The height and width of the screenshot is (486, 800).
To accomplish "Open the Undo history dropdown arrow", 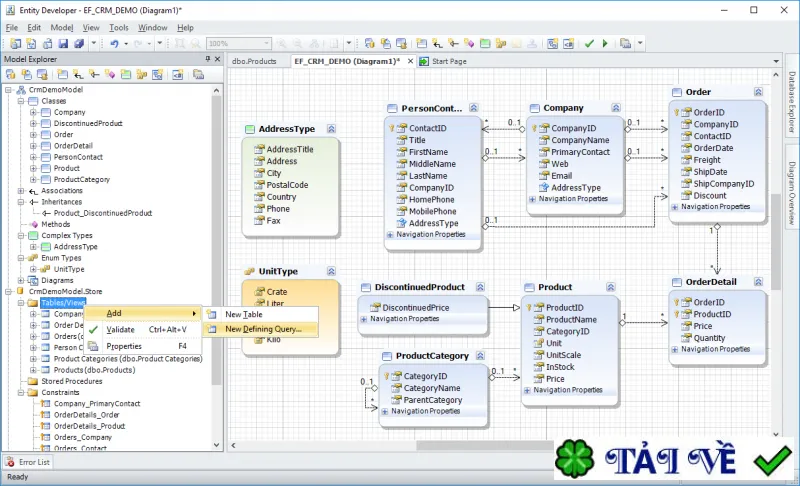I will click(126, 44).
